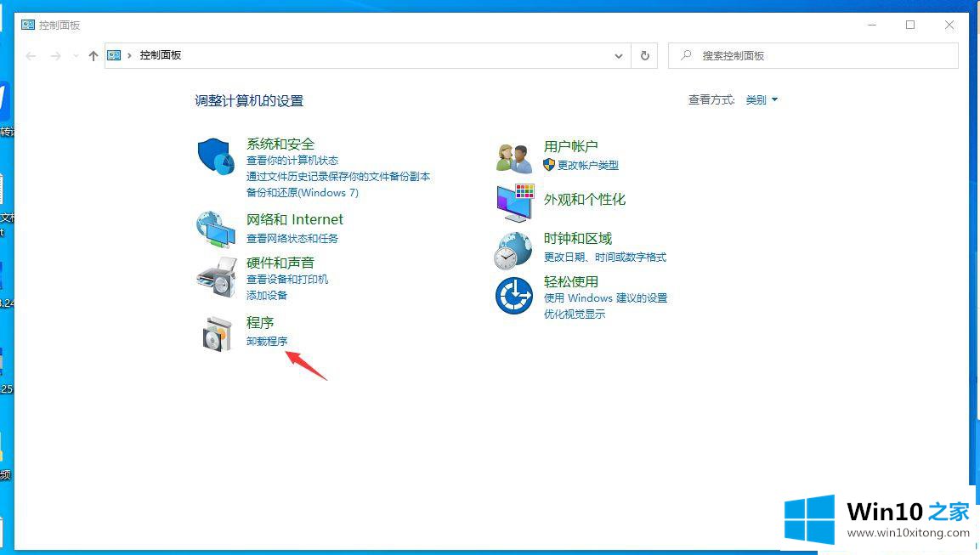Open 查看你的计算机状态 link
The image size is (980, 555).
(292, 161)
